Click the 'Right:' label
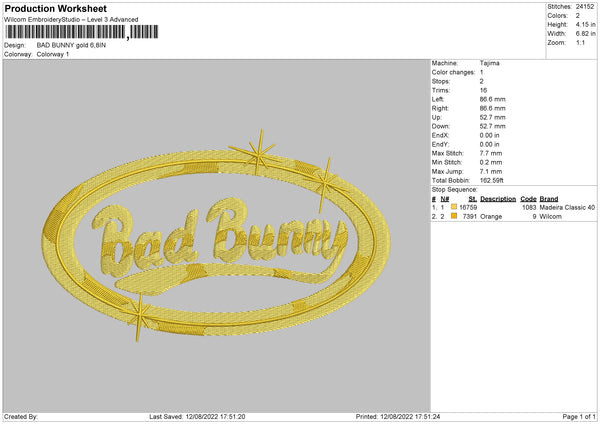This screenshot has width=600, height=424. click(440, 108)
